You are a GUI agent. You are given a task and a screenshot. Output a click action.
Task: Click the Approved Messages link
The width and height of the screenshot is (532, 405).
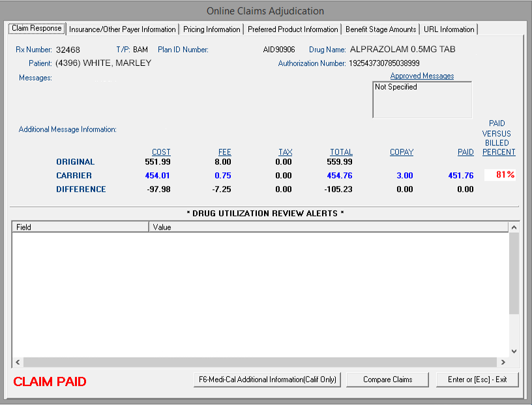[x=422, y=76]
